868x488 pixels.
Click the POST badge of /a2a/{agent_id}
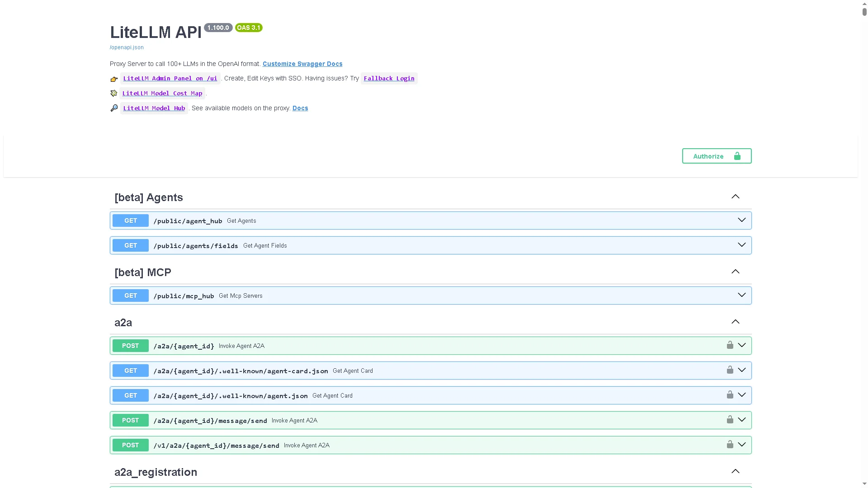[131, 346]
